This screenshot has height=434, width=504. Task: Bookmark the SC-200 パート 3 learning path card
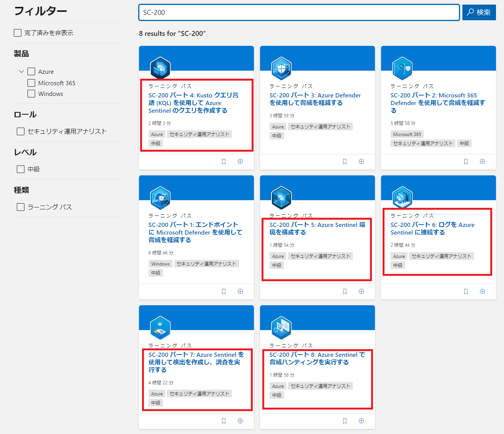(344, 161)
